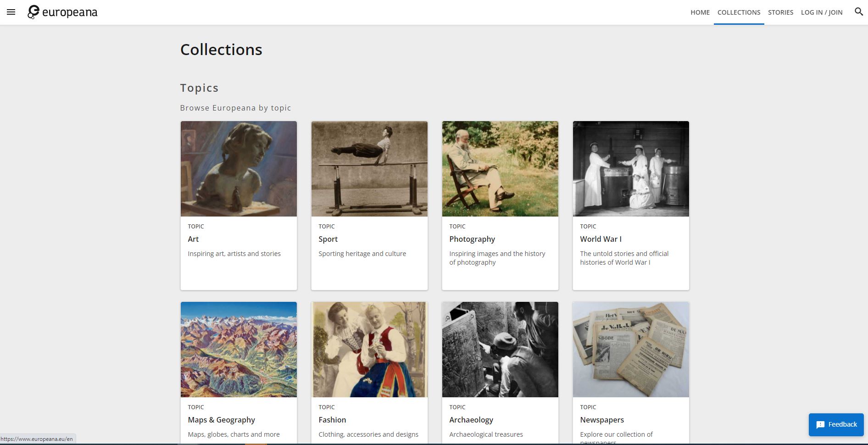
Task: Open the Fashion costume image
Action: tap(369, 350)
